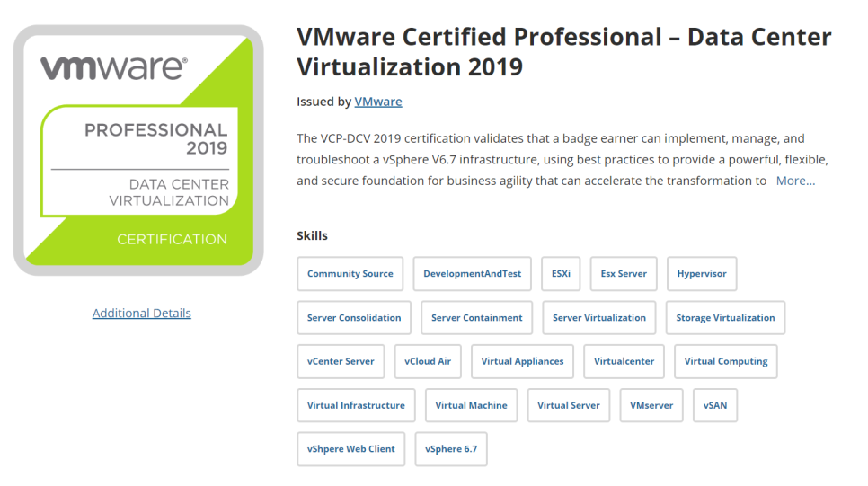
Task: Select the vShpere Web Client skill tag
Action: tap(351, 449)
